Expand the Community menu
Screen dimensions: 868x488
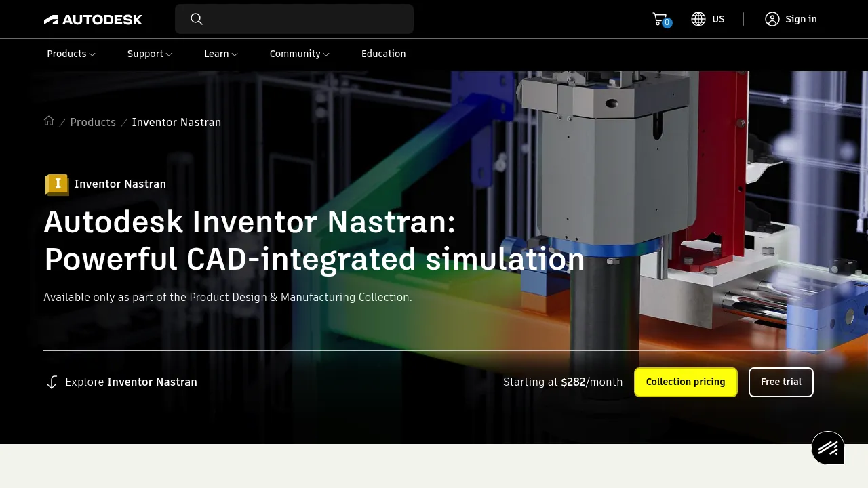click(x=300, y=54)
